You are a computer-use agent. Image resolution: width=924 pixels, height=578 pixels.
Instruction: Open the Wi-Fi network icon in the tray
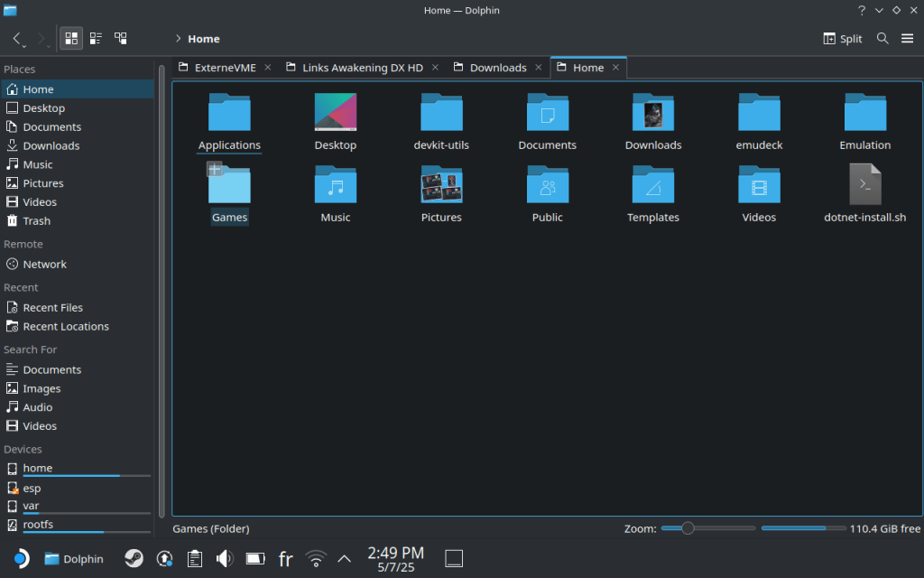(x=316, y=558)
